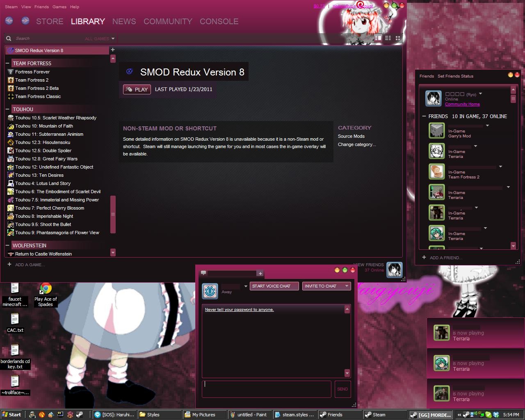The height and width of the screenshot is (420, 525).
Task: Open the Community Home link
Action: tap(462, 104)
